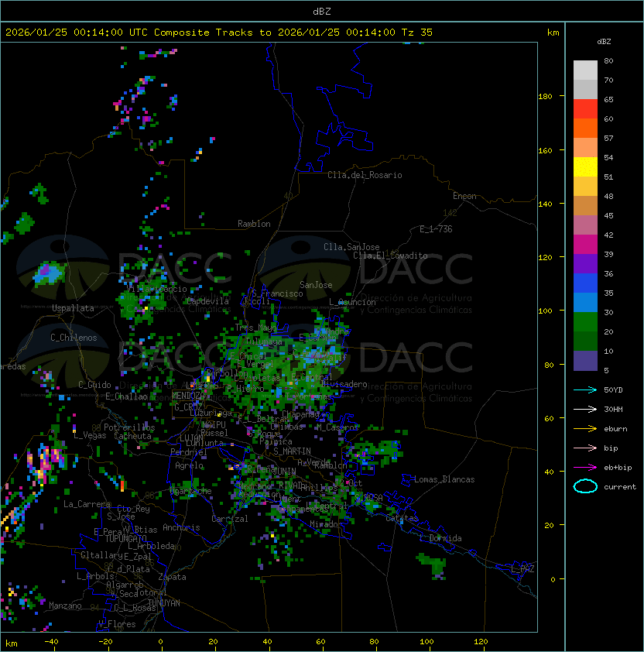Click the 'Mirador' map label
This screenshot has height=652, width=644.
326,524
